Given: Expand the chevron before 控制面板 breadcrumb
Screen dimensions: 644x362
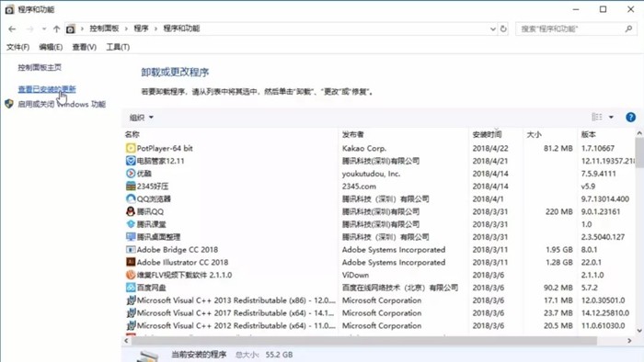Looking at the screenshot, I should pyautogui.click(x=82, y=28).
